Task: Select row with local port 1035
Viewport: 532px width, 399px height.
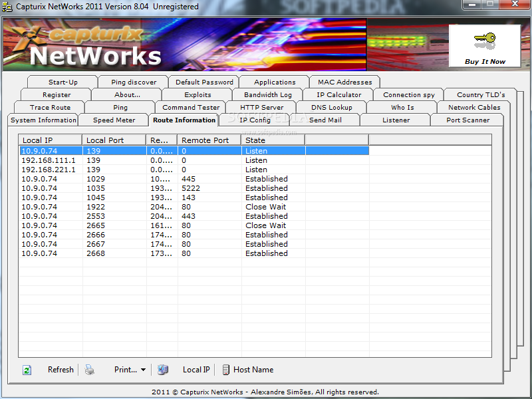Action: click(194, 188)
